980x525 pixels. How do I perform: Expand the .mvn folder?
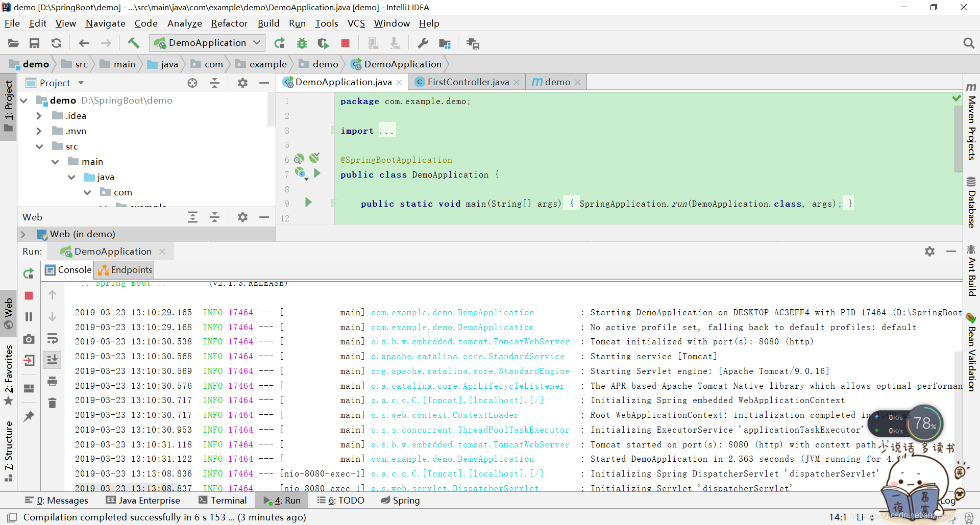click(39, 131)
